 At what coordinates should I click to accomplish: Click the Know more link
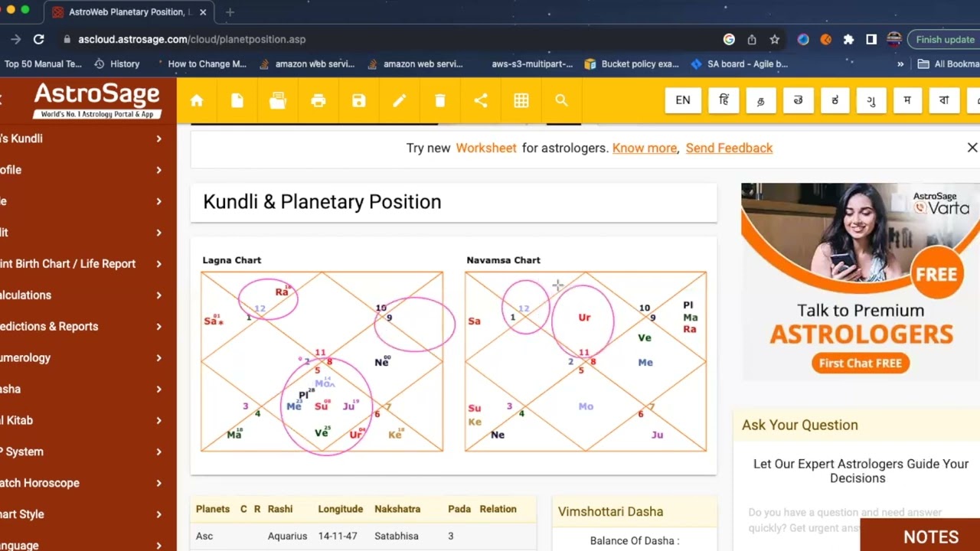[645, 148]
